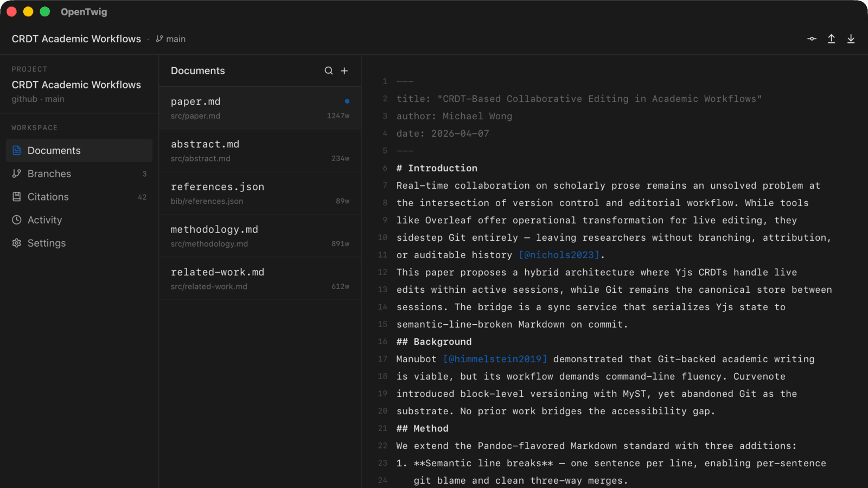Click the Documents panel heading
This screenshot has width=868, height=488.
[x=198, y=71]
